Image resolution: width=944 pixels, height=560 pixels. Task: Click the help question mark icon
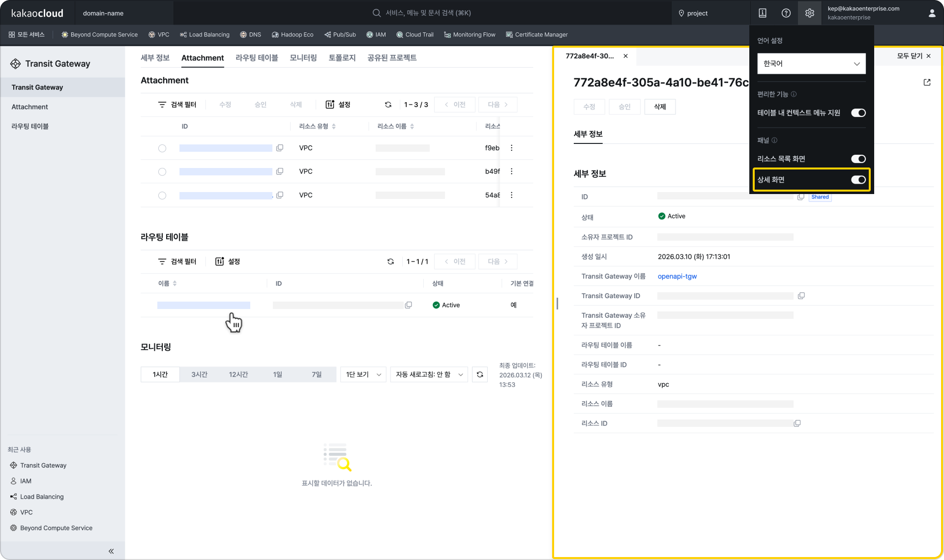click(x=786, y=13)
